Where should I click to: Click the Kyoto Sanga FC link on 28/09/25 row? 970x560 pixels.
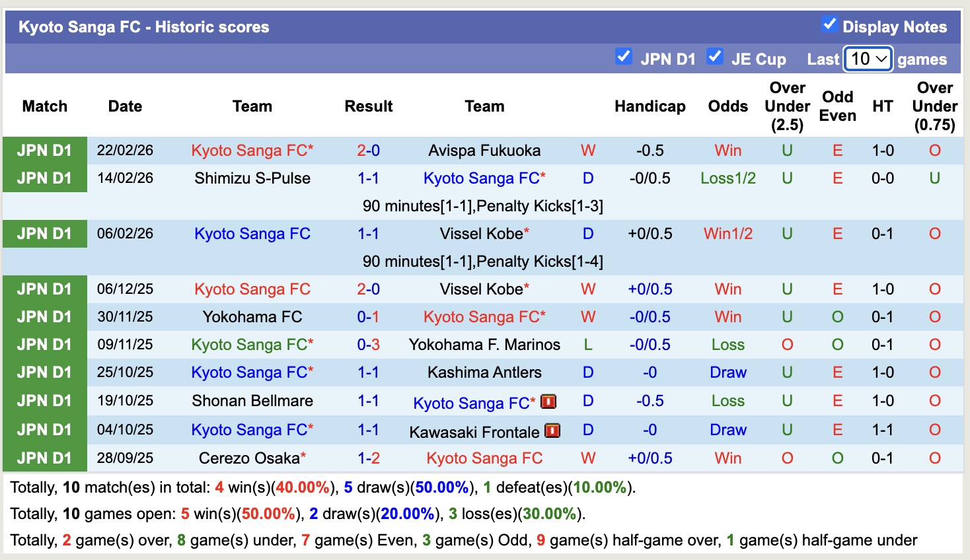click(484, 458)
